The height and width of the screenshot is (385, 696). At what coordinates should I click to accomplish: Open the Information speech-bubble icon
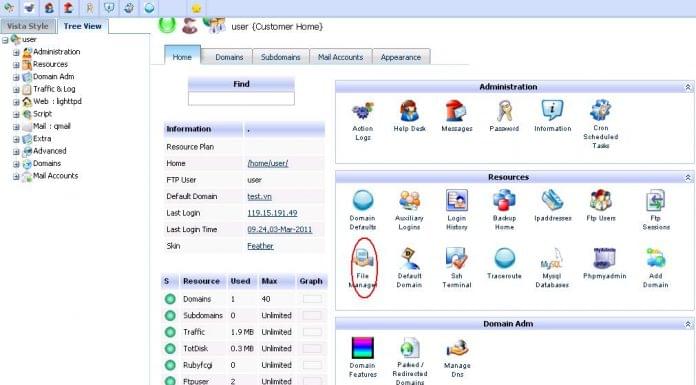pyautogui.click(x=552, y=110)
